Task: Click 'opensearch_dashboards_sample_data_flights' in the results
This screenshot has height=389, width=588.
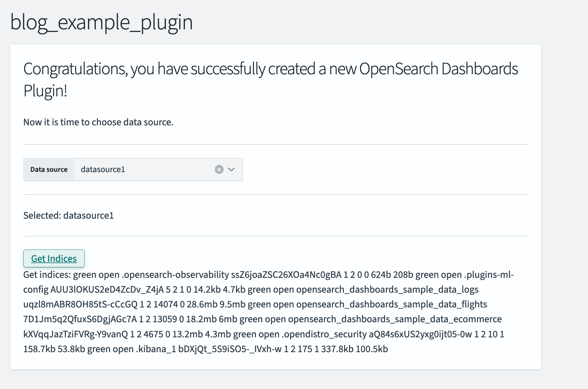Action: [392, 304]
